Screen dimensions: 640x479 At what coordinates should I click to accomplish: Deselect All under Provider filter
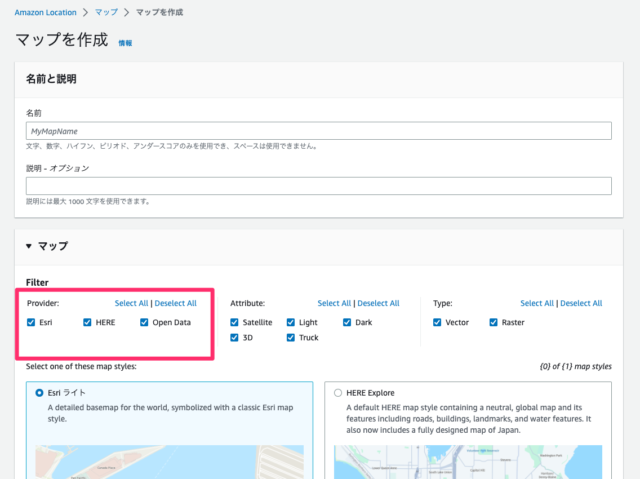pyautogui.click(x=176, y=303)
